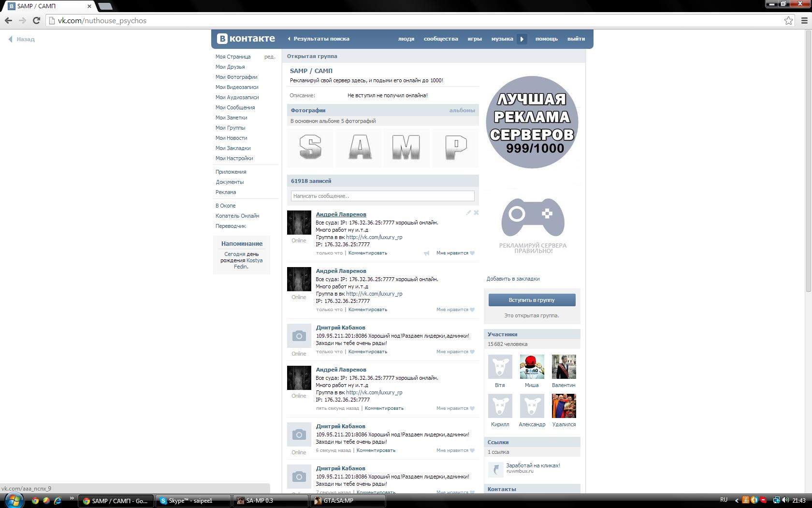Open member Вітя's avatar
812x508 pixels.
click(500, 367)
